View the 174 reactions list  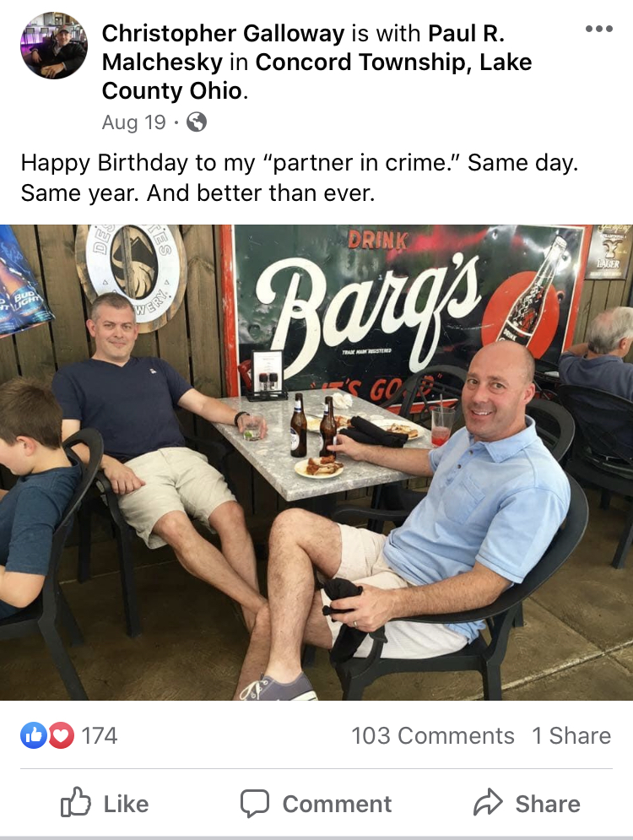click(99, 735)
